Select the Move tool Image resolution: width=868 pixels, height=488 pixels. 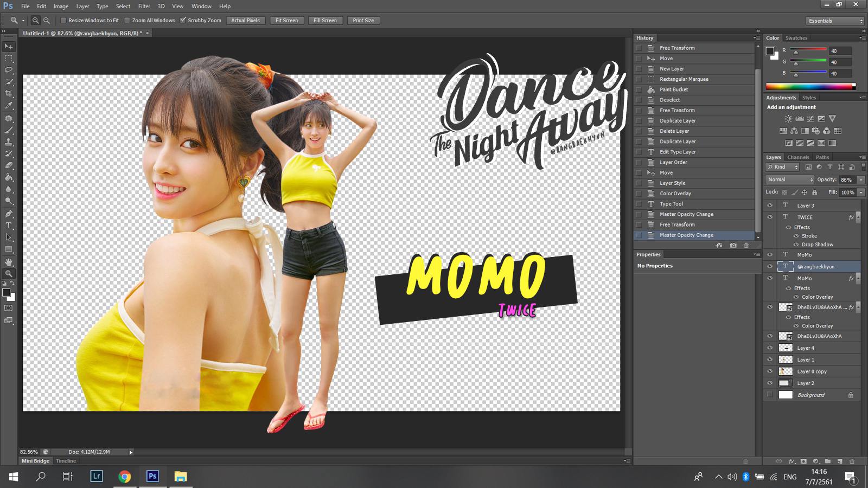(x=9, y=47)
